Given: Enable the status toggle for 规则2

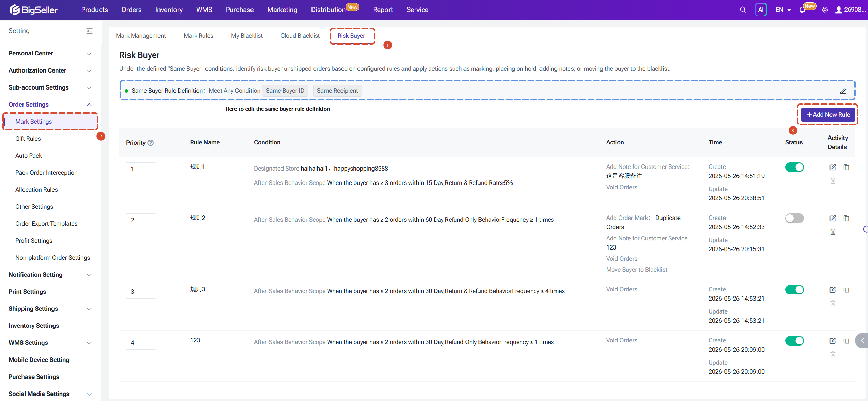Looking at the screenshot, I should [x=794, y=218].
